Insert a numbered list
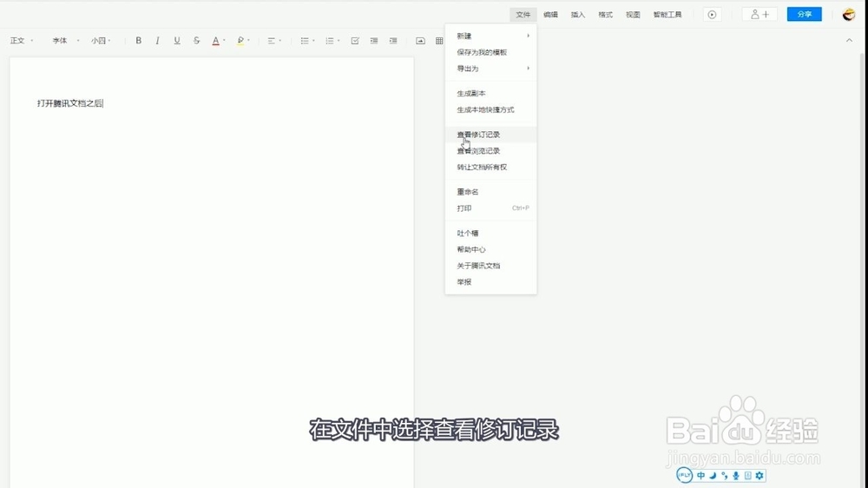868x488 pixels. [x=329, y=41]
